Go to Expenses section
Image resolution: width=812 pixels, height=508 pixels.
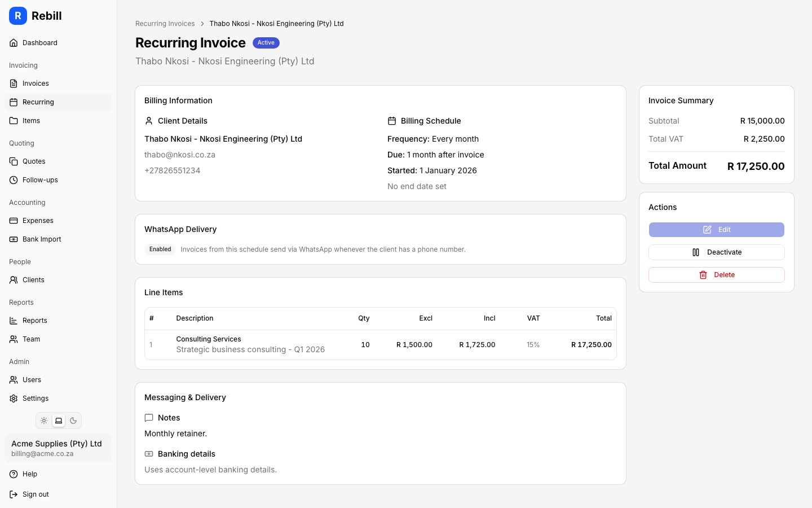pos(59,221)
